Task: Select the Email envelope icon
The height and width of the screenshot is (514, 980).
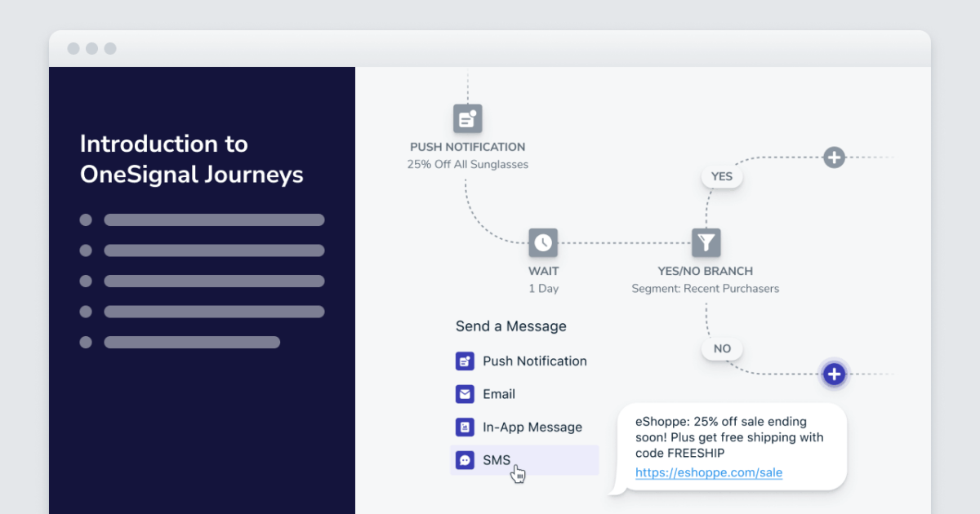Action: pyautogui.click(x=465, y=394)
